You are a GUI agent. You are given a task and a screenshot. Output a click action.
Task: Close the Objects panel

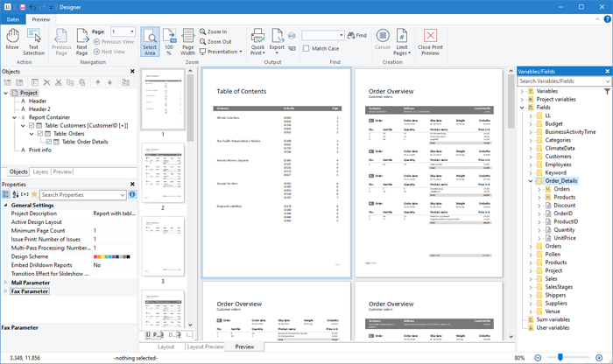coord(132,72)
